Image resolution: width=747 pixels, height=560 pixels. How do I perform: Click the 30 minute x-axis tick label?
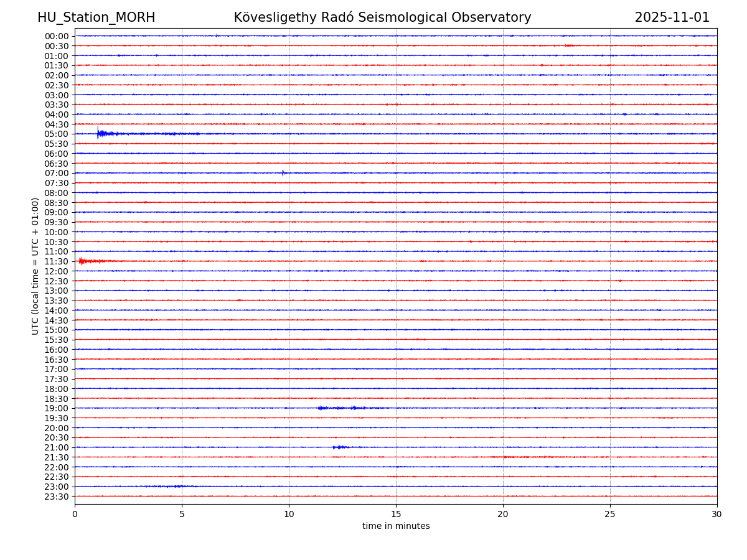point(716,515)
